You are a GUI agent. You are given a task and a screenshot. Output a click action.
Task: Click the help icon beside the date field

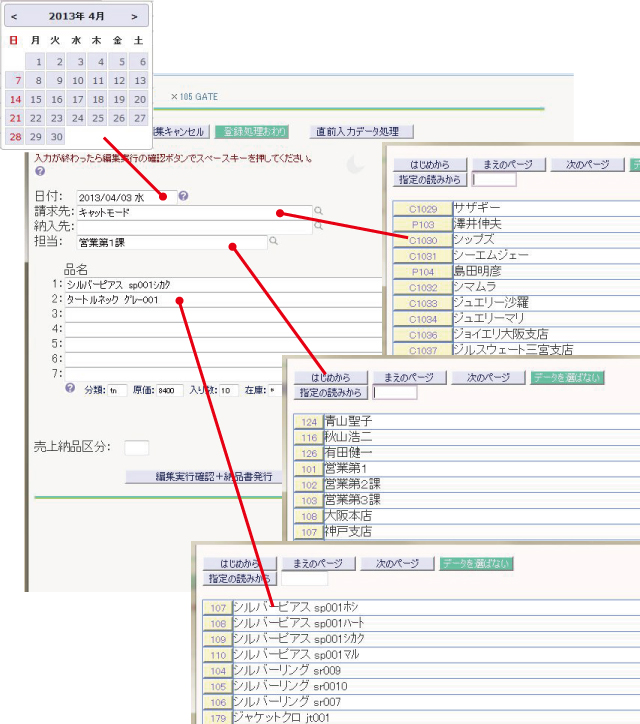[x=183, y=196]
